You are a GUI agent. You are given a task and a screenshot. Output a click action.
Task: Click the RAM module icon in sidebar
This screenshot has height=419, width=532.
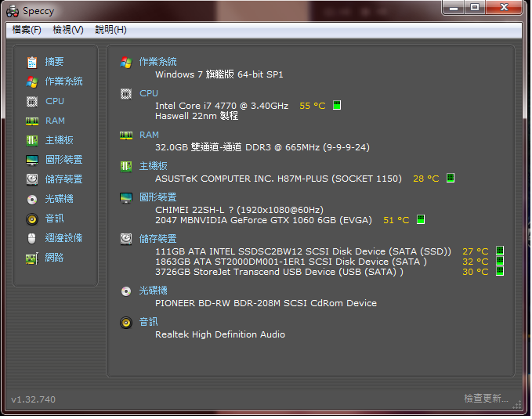click(x=32, y=121)
